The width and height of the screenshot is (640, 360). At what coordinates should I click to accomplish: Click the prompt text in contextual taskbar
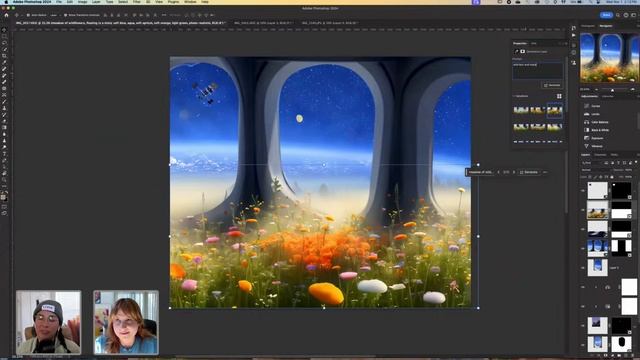click(x=480, y=172)
